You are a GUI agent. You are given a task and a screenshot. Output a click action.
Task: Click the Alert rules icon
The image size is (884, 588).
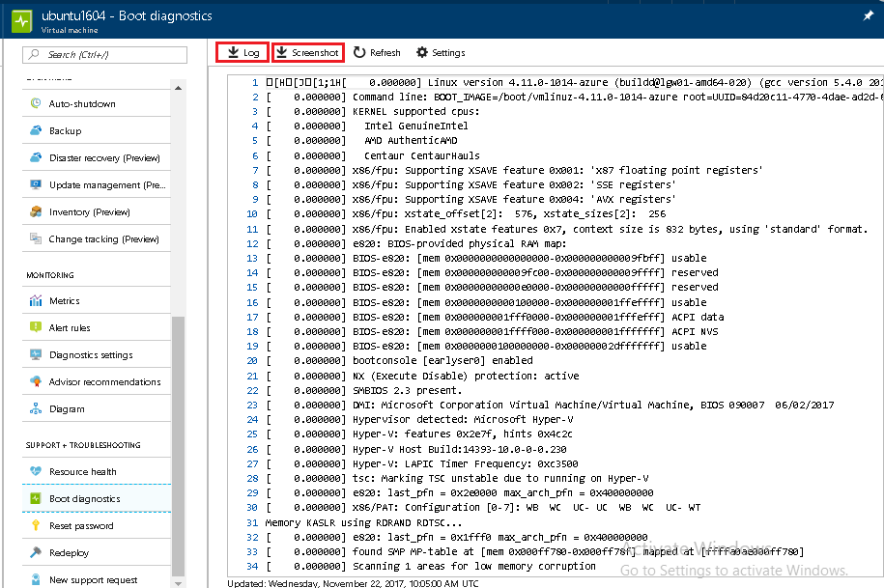tap(36, 327)
